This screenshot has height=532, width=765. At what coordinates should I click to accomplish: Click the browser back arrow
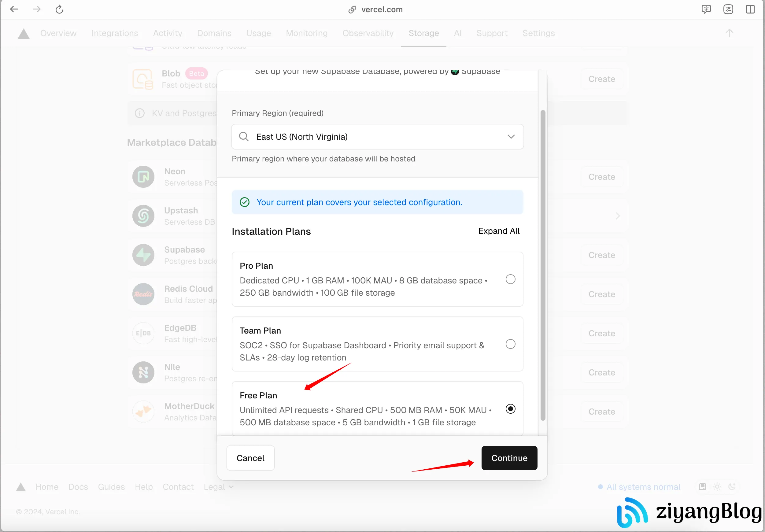(x=14, y=9)
